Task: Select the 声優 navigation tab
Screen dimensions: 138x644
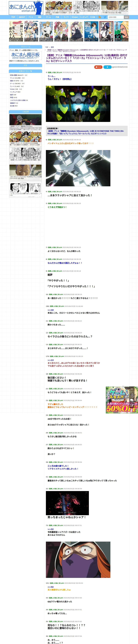Action: [x=57, y=17]
